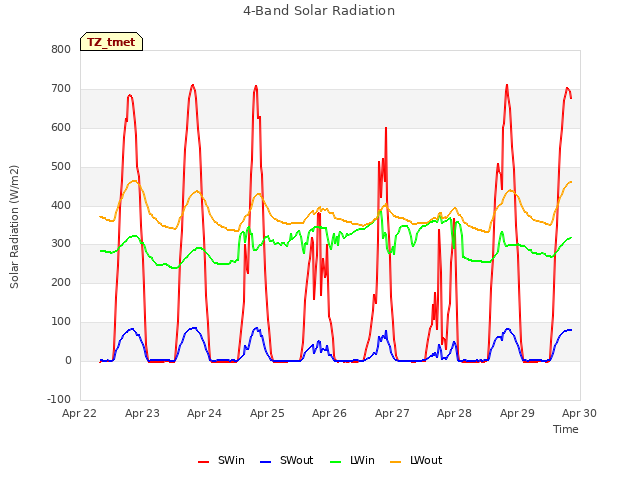
Task: Click the Time axis label
Action: [566, 429]
